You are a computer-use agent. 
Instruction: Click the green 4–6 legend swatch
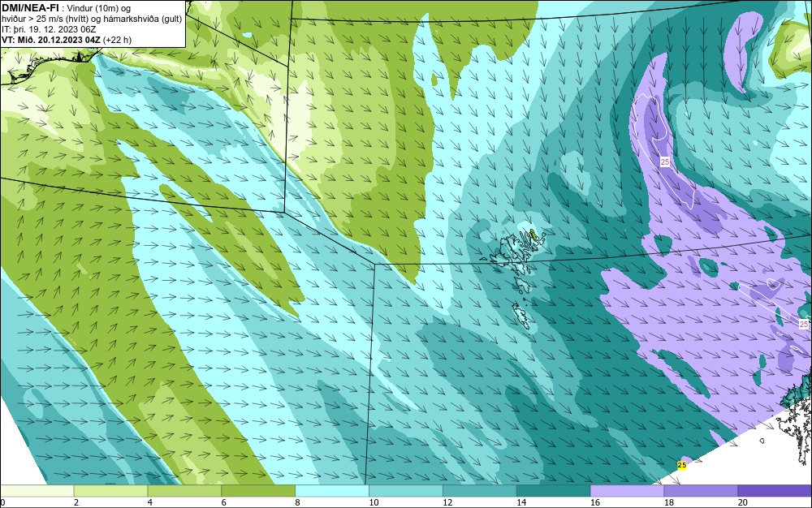[x=184, y=491]
